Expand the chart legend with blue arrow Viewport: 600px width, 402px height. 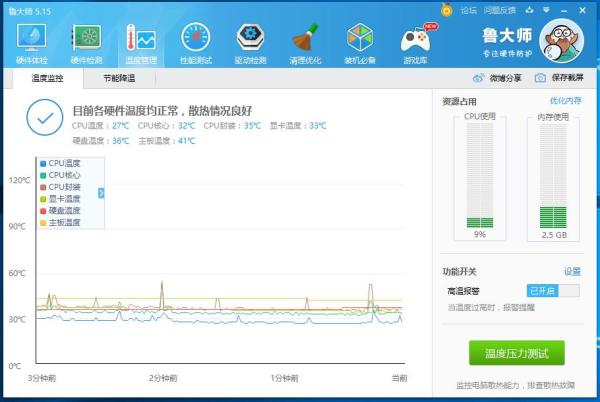101,193
